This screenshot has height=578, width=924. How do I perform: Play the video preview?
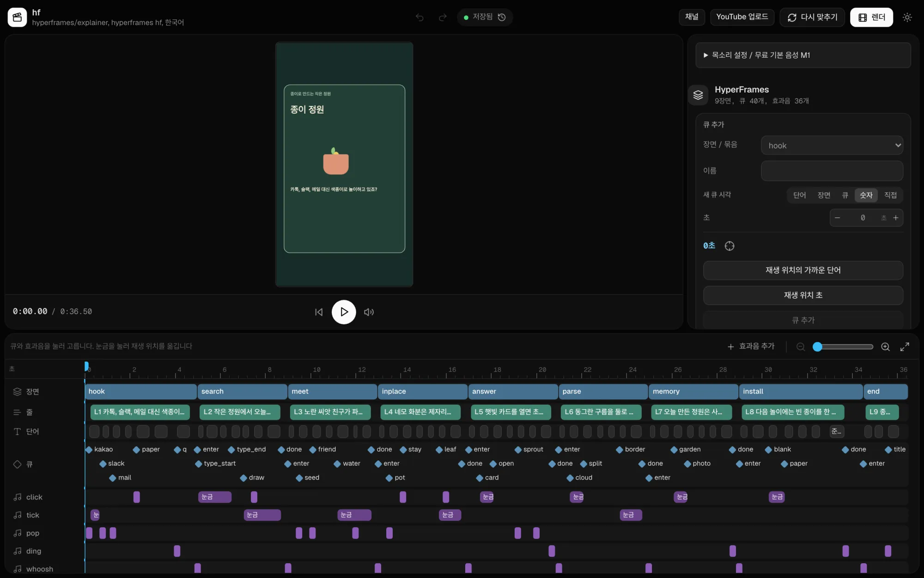pyautogui.click(x=344, y=312)
